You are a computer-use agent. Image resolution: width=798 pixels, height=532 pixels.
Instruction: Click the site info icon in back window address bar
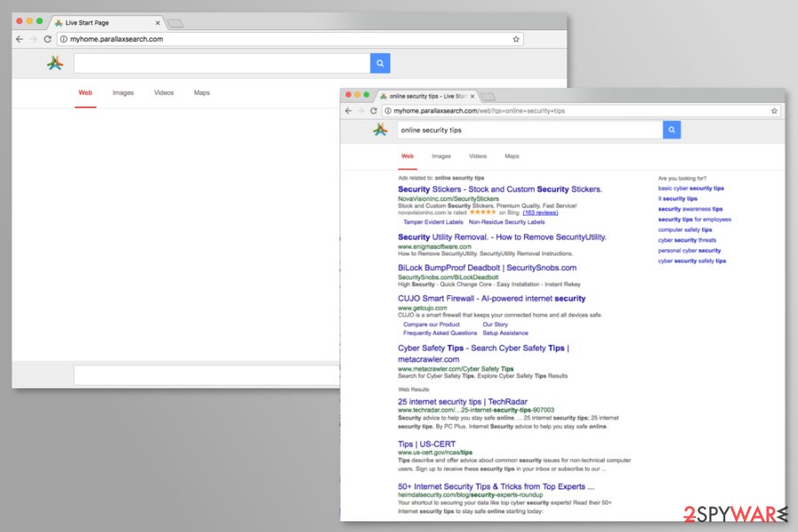pyautogui.click(x=64, y=39)
